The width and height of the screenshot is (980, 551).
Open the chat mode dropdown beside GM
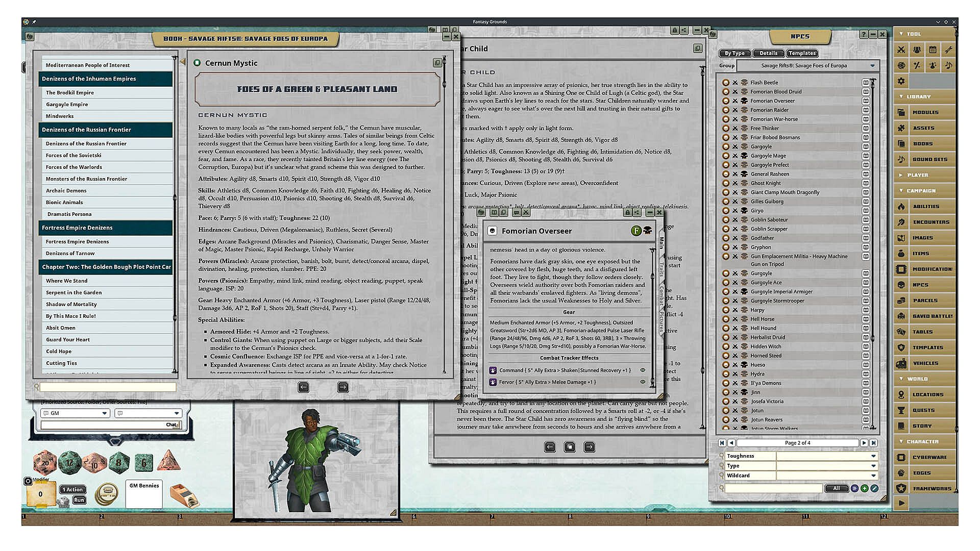coord(148,413)
